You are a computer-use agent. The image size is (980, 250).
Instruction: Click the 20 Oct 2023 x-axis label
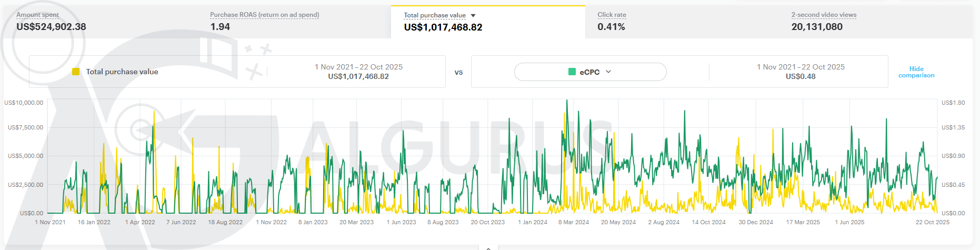487,222
